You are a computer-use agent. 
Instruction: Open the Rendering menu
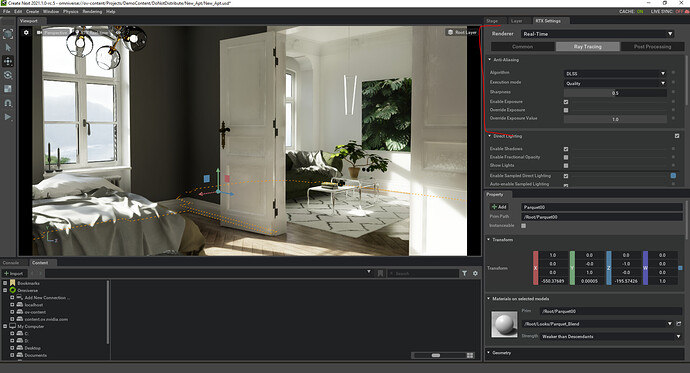point(92,11)
